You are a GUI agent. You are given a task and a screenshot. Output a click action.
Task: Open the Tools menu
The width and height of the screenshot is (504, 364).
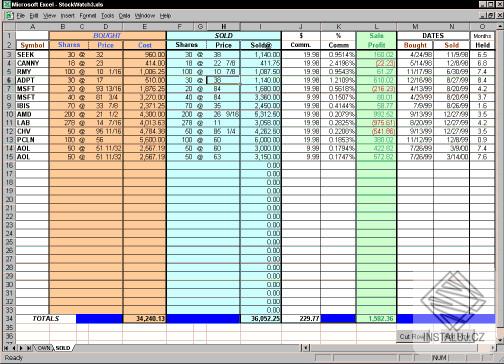107,16
